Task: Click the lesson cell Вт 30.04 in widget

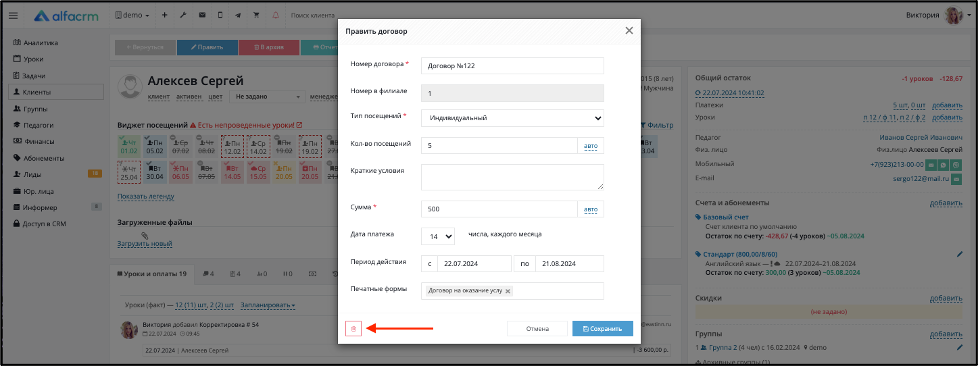Action: 154,172
